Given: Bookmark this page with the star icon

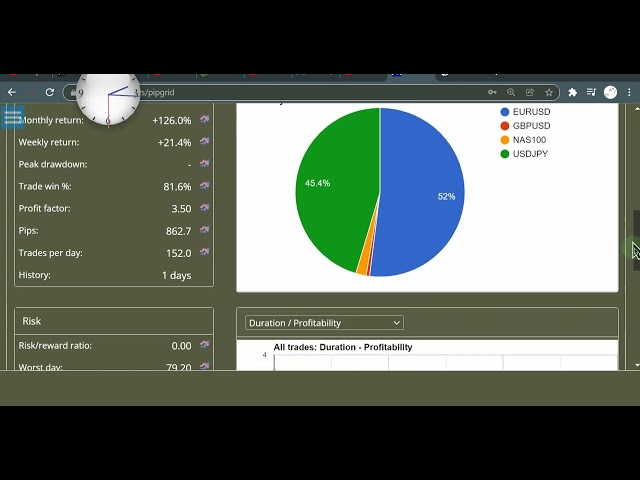Looking at the screenshot, I should point(548,92).
